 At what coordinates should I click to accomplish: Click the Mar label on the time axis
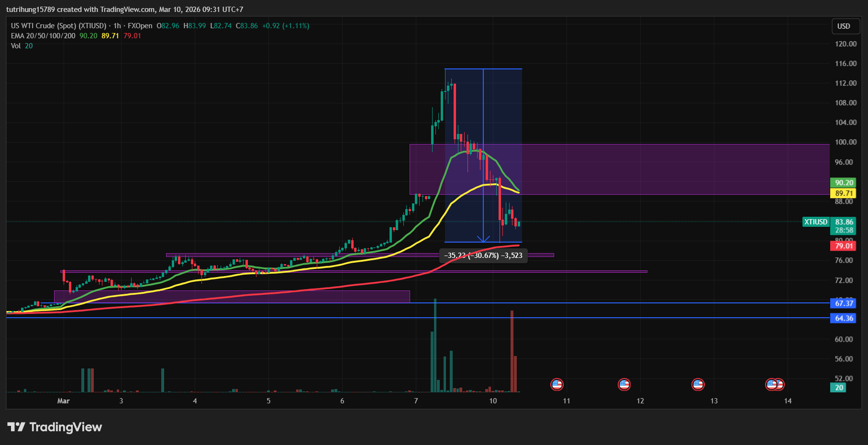pos(63,401)
